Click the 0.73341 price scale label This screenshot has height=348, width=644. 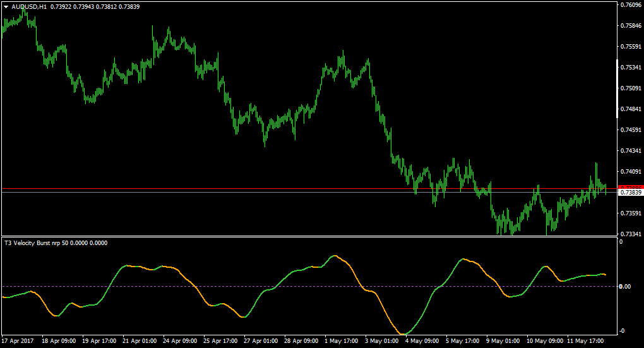(x=631, y=234)
